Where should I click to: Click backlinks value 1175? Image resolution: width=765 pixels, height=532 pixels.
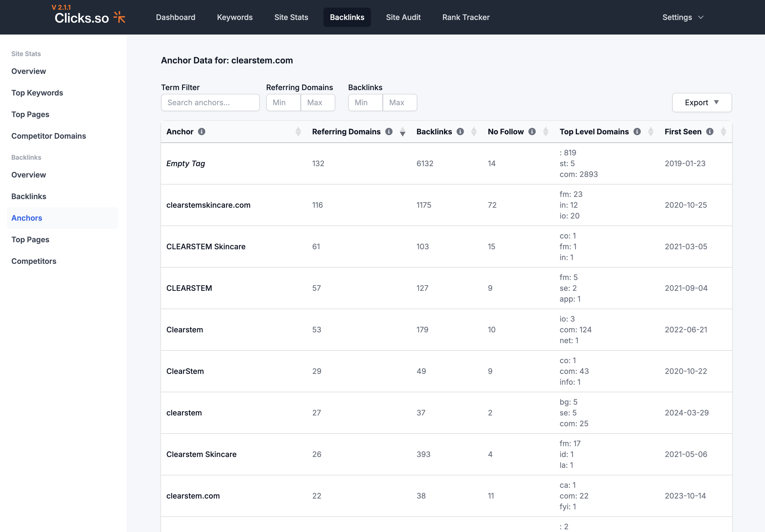point(424,205)
